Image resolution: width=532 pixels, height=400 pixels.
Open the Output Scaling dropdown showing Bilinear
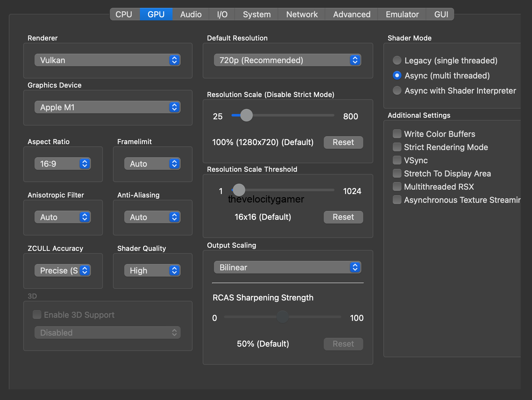pyautogui.click(x=287, y=267)
